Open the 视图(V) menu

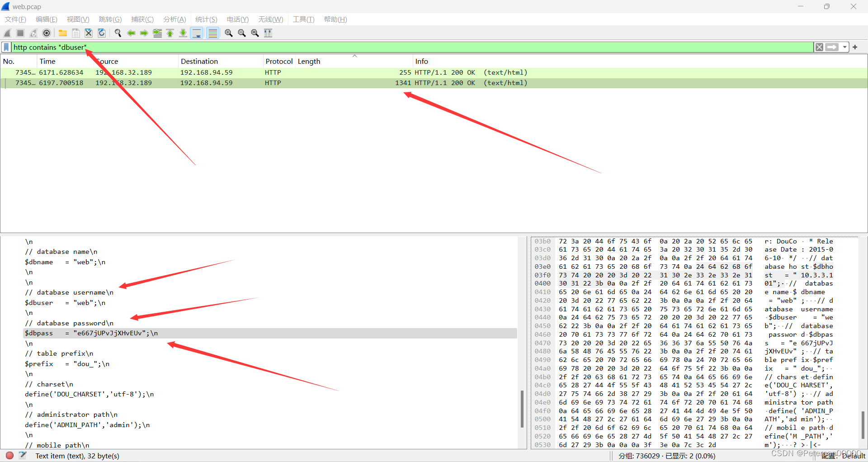(x=78, y=19)
